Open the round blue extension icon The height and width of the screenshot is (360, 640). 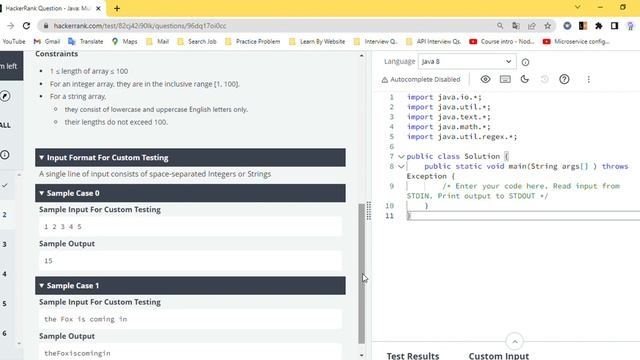click(x=567, y=26)
